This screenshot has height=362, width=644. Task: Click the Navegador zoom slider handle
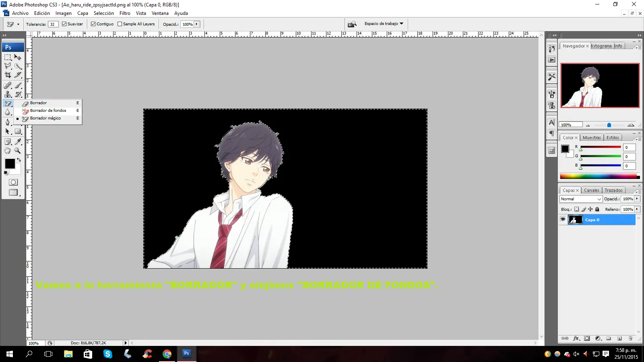click(609, 125)
